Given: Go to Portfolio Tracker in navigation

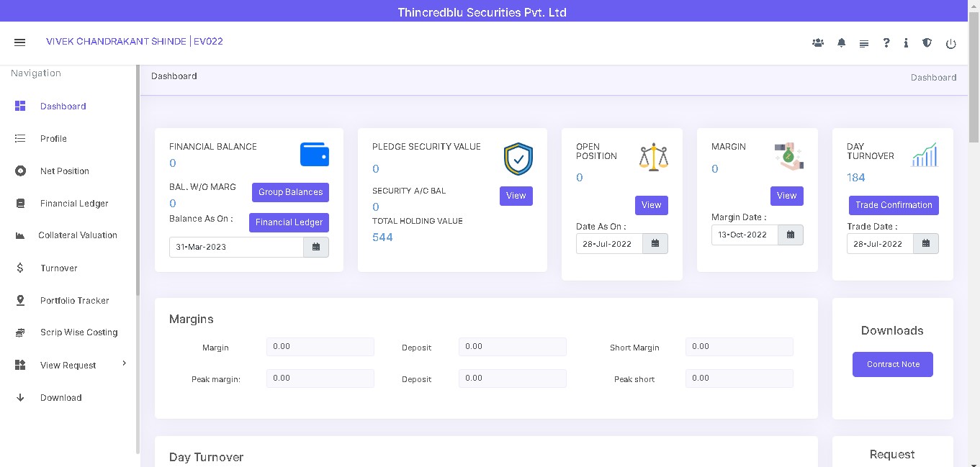Looking at the screenshot, I should click(x=74, y=301).
